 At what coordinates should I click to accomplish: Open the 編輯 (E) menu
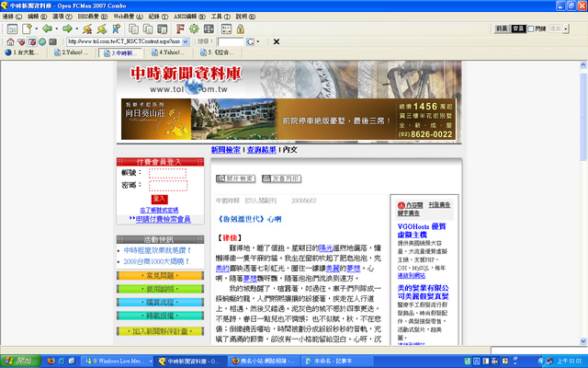click(37, 17)
